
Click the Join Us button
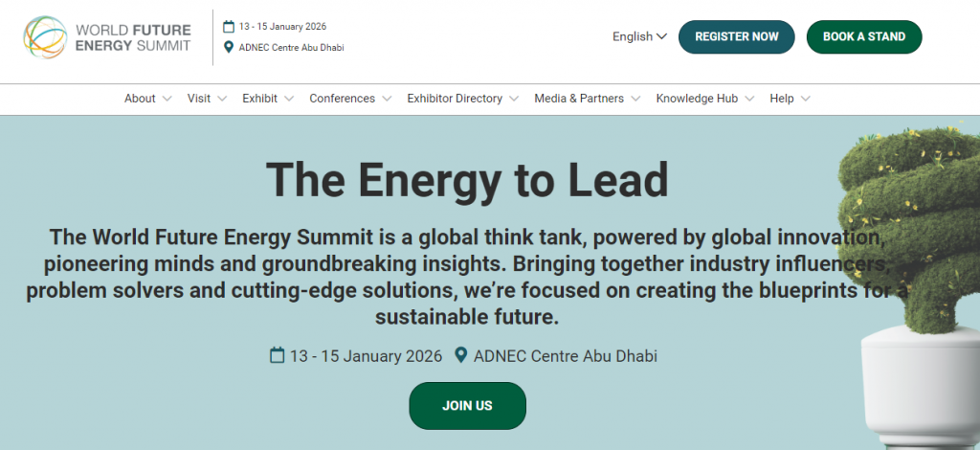point(467,406)
